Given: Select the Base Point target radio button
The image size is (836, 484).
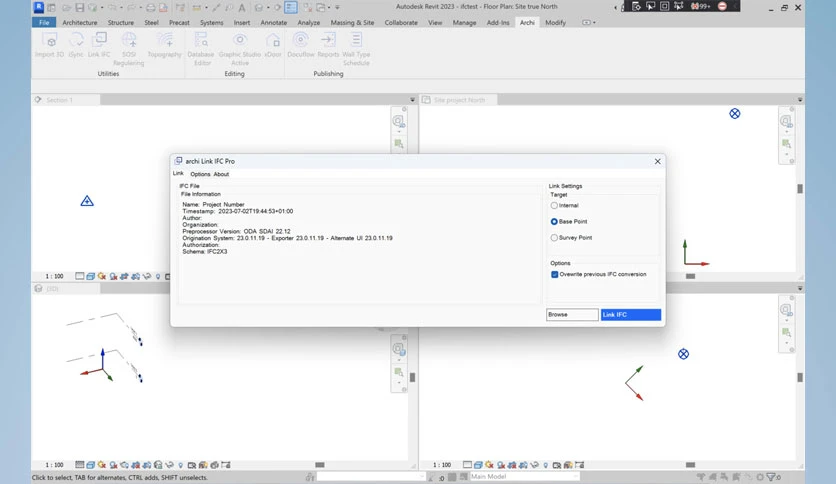Looking at the screenshot, I should coord(554,221).
